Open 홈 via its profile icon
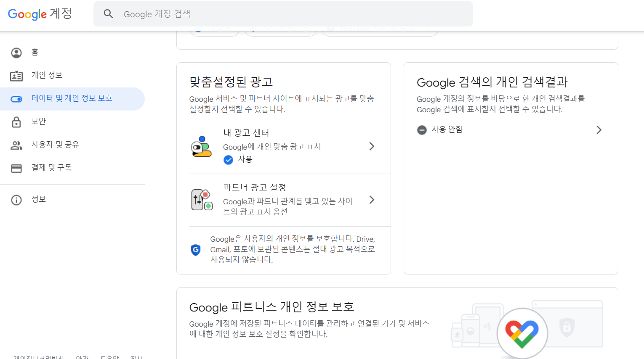Screen dimensions: 644x359 coord(16,53)
